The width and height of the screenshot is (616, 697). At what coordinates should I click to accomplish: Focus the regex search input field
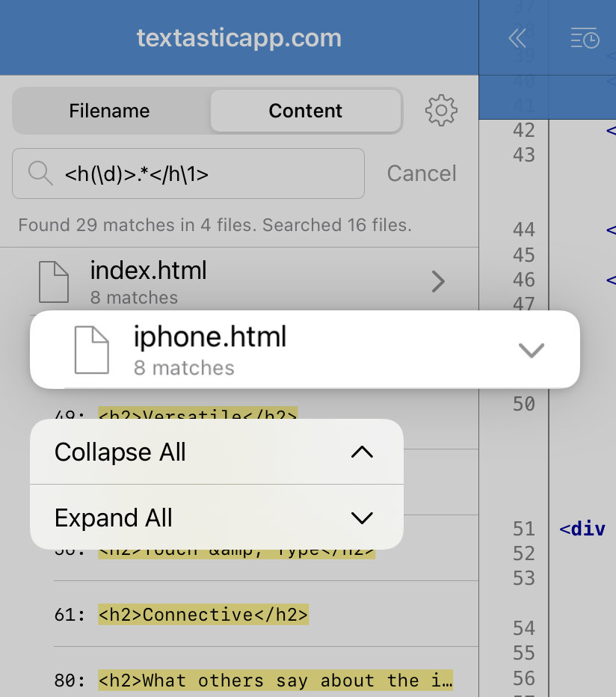(x=188, y=174)
